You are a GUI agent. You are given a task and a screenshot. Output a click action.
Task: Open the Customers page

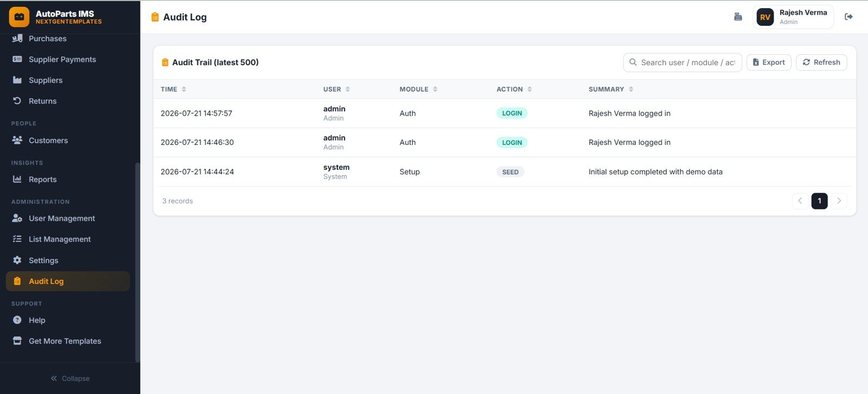coord(68,140)
